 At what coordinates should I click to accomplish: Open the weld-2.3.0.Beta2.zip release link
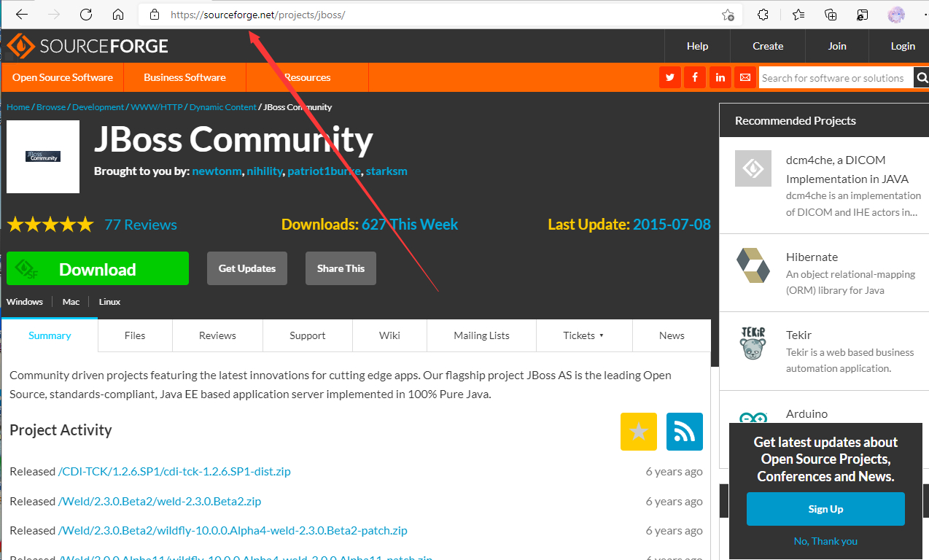(x=159, y=501)
